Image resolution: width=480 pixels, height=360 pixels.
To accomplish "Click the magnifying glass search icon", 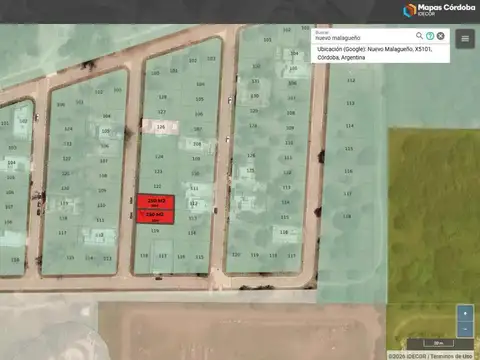I will pos(419,35).
